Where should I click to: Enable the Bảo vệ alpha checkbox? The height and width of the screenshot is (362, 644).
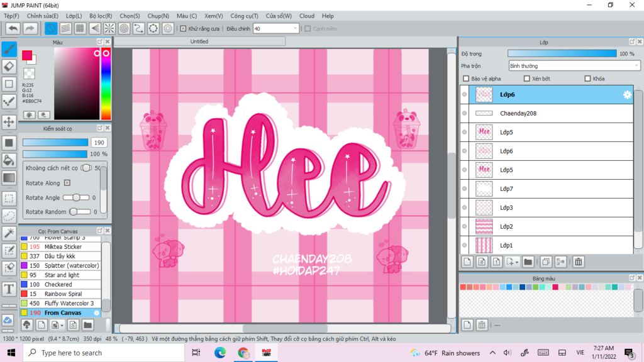(466, 79)
